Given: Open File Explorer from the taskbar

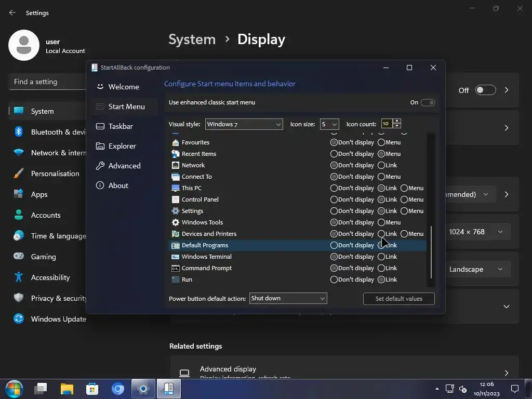Looking at the screenshot, I should click(x=67, y=389).
